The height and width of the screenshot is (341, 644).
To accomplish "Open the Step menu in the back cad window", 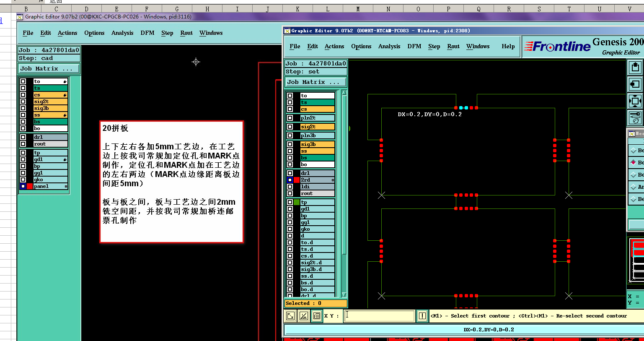I will pyautogui.click(x=167, y=33).
